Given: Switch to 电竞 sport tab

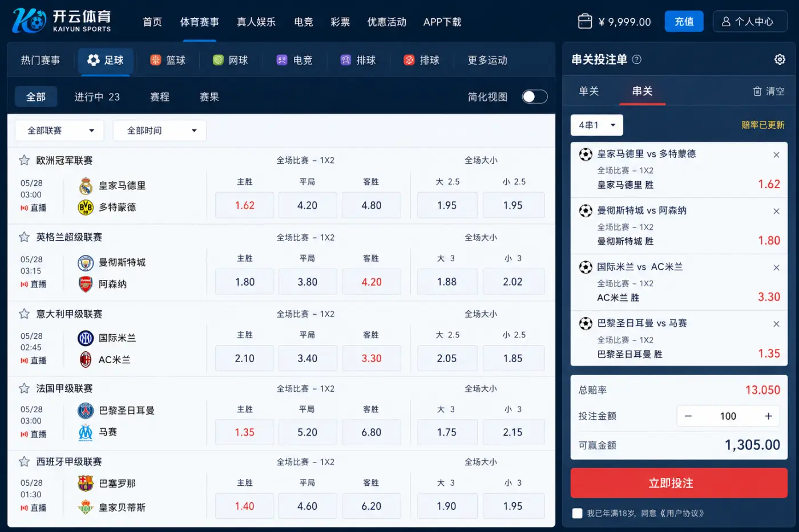Looking at the screenshot, I should [294, 60].
